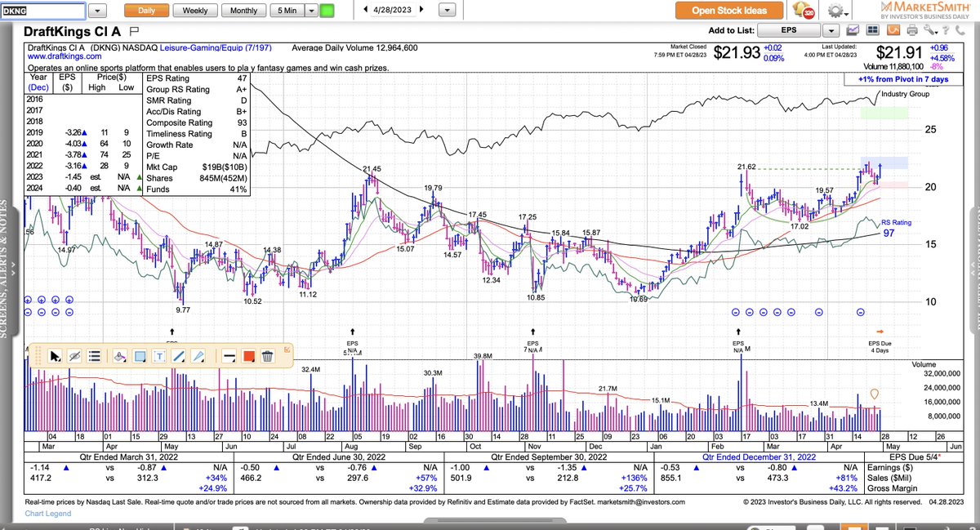Click the $21.93 Market Closed price
This screenshot has width=980, height=530.
click(x=737, y=52)
